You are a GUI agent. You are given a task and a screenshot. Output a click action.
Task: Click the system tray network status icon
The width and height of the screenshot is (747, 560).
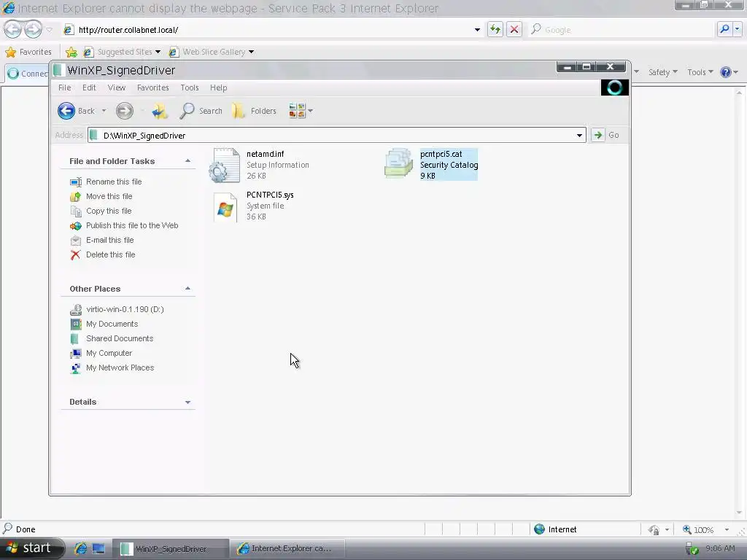click(692, 549)
